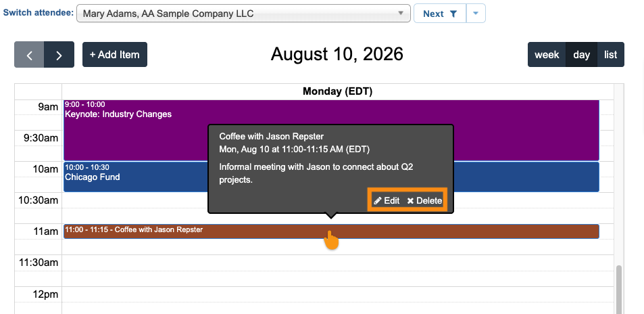Click the filter funnel icon on Next

[453, 14]
